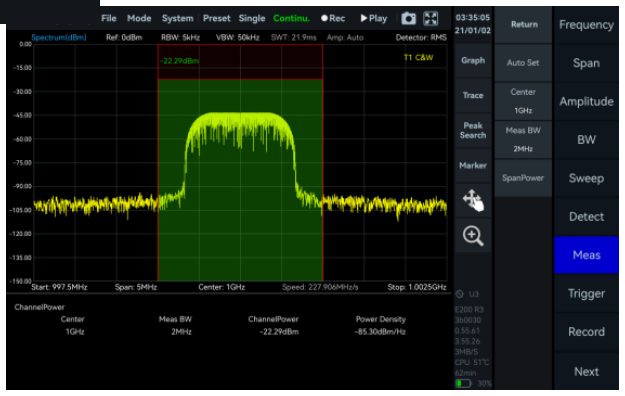Run Peak Search
The image size is (625, 396).
point(473,130)
